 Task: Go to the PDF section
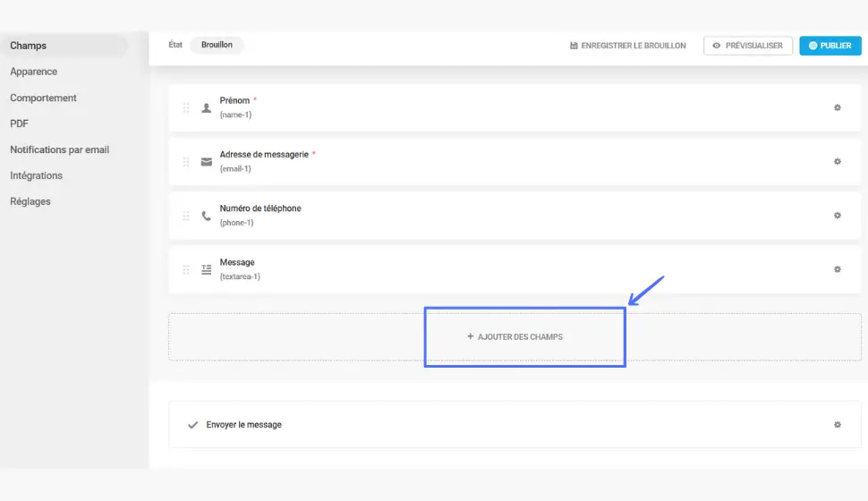pyautogui.click(x=19, y=123)
